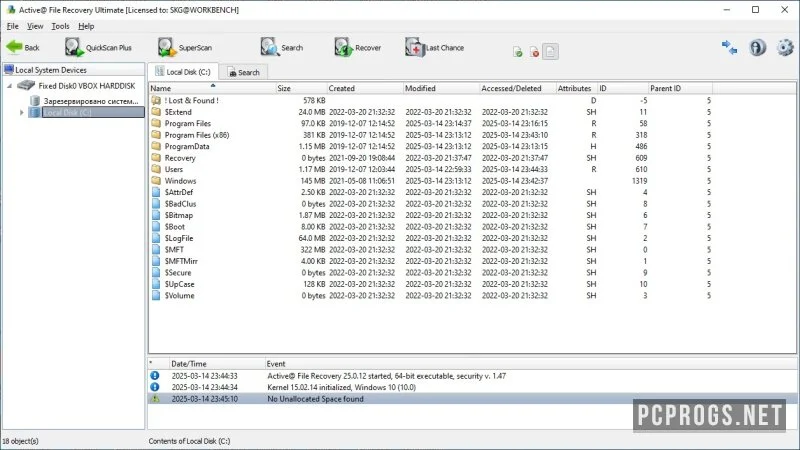
Task: Click the $MFT file name
Action: pos(174,249)
